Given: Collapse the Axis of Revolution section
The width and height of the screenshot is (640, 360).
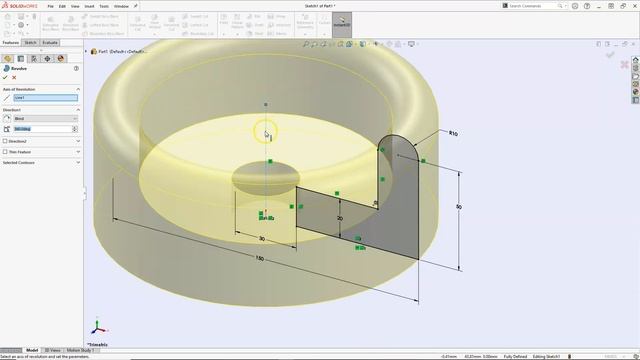Looking at the screenshot, I should pos(78,89).
